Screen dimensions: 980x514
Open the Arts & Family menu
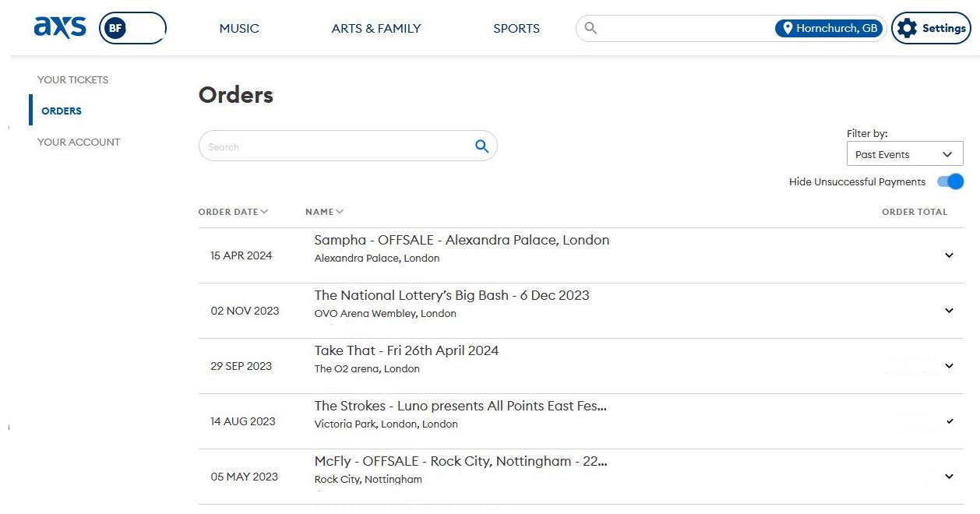[376, 28]
